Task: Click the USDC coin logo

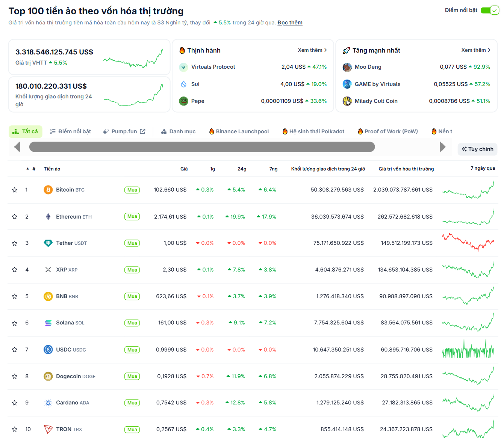Action: coord(48,350)
